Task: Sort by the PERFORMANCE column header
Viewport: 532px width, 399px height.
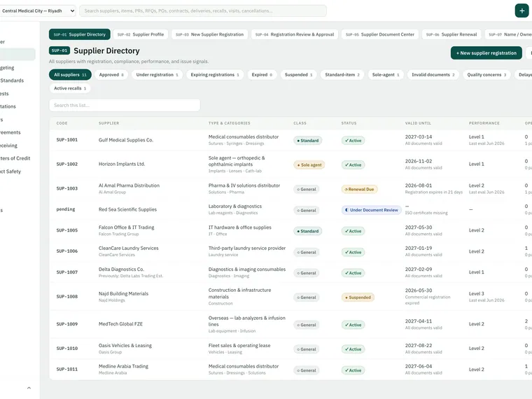Action: pyautogui.click(x=484, y=123)
